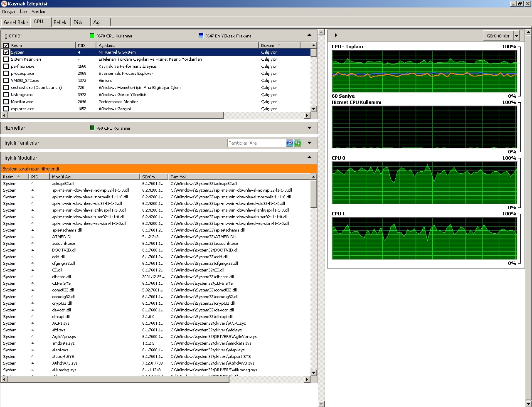Image resolution: width=532 pixels, height=407 pixels.
Task: Click the CPU 1 usage graph
Action: pyautogui.click(x=424, y=238)
